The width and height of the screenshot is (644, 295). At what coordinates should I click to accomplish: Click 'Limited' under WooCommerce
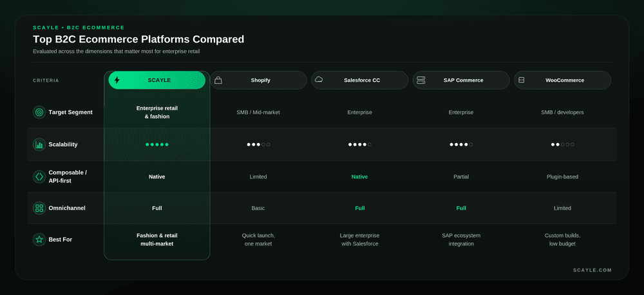click(x=562, y=208)
